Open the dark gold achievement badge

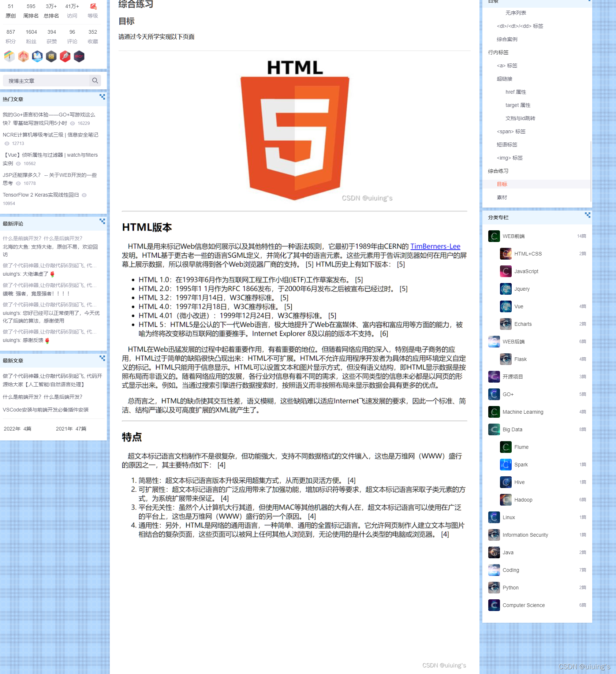[x=51, y=56]
